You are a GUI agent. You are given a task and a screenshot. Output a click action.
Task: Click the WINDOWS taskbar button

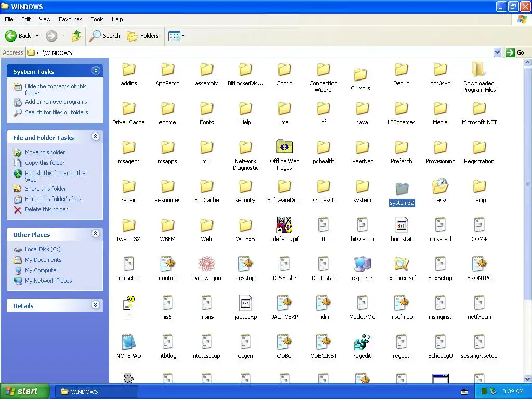pyautogui.click(x=96, y=392)
